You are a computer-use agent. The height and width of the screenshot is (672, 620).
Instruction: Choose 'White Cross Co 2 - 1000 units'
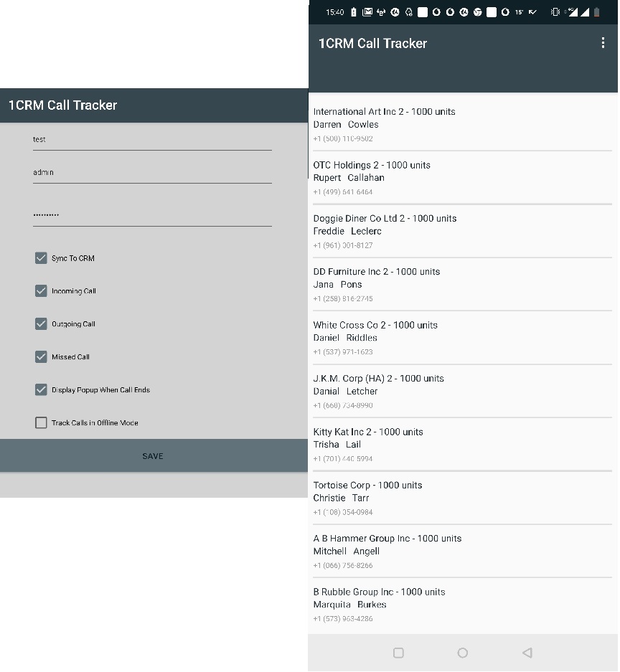pyautogui.click(x=375, y=325)
